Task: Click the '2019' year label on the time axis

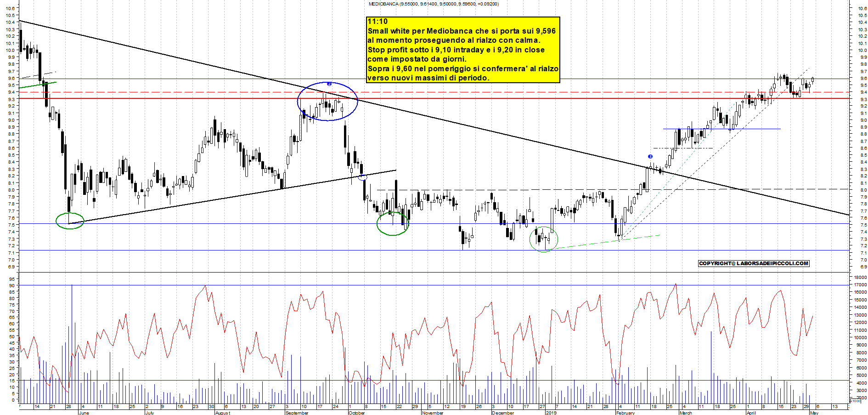Action: (551, 413)
